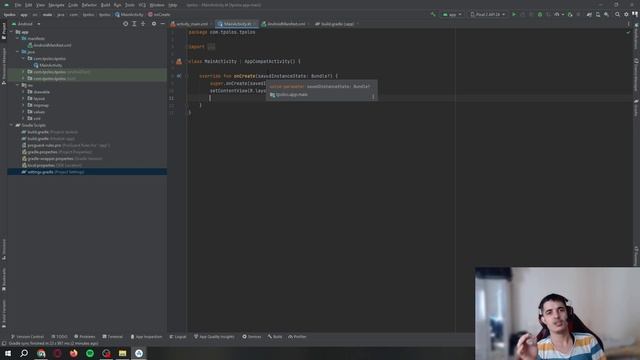
Task: Click the Debug app bug icon
Action: tap(540, 14)
